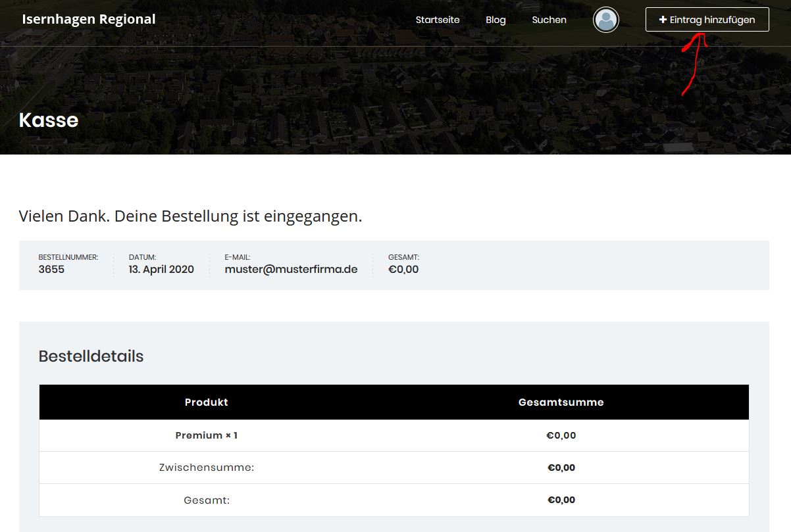The width and height of the screenshot is (791, 532).
Task: Click the date 13. April 2020
Action: (x=161, y=269)
